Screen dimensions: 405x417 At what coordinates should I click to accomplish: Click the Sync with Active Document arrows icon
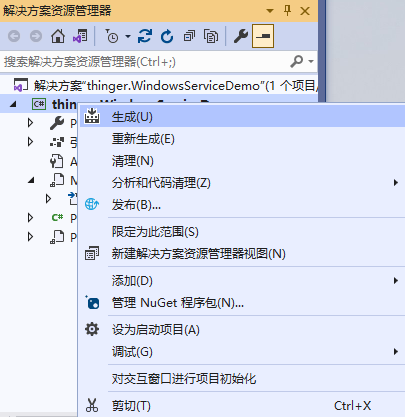tap(145, 36)
